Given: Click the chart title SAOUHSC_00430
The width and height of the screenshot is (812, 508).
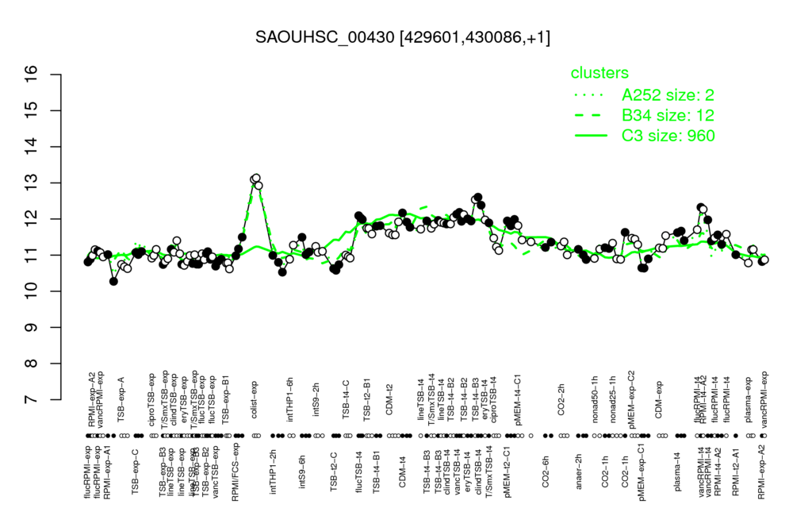Looking at the screenshot, I should point(402,37).
